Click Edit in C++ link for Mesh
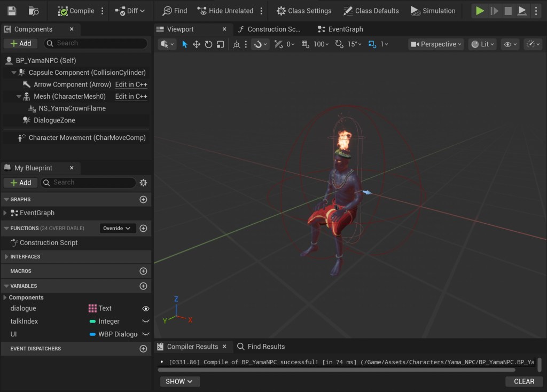The width and height of the screenshot is (547, 392). pos(131,97)
